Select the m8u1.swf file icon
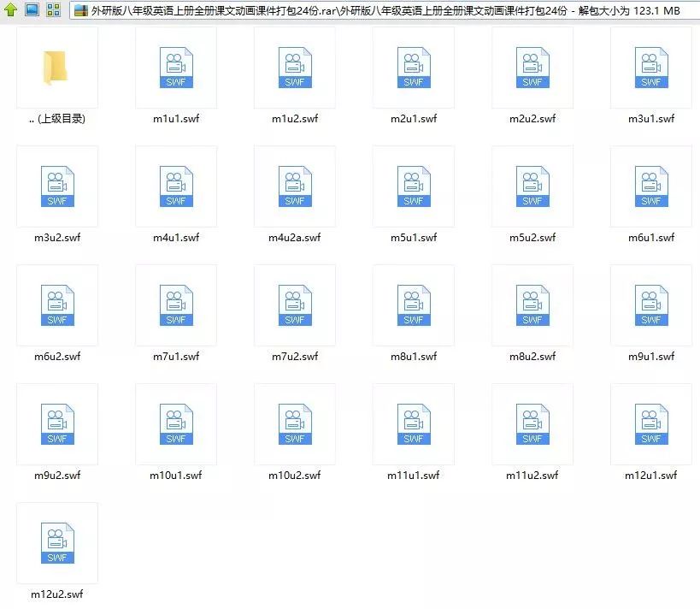Image resolution: width=700 pixels, height=609 pixels. [x=414, y=305]
